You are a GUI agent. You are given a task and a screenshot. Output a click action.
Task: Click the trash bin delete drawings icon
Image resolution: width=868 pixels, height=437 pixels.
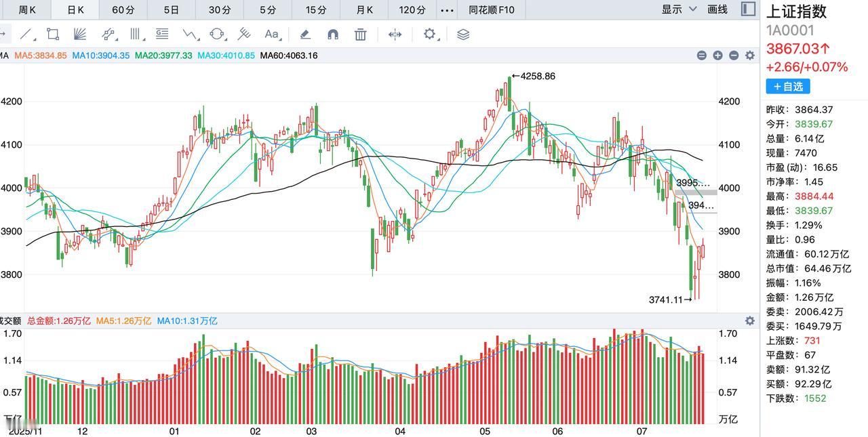[x=361, y=34]
